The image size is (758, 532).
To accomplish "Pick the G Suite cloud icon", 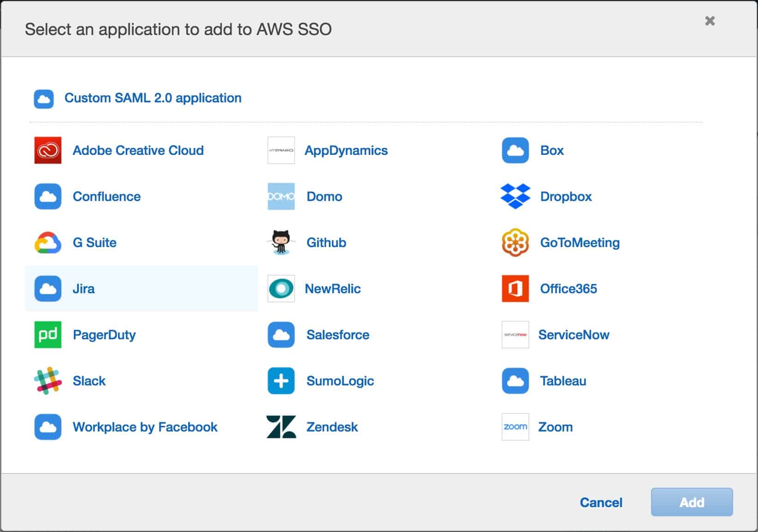I will pyautogui.click(x=48, y=242).
